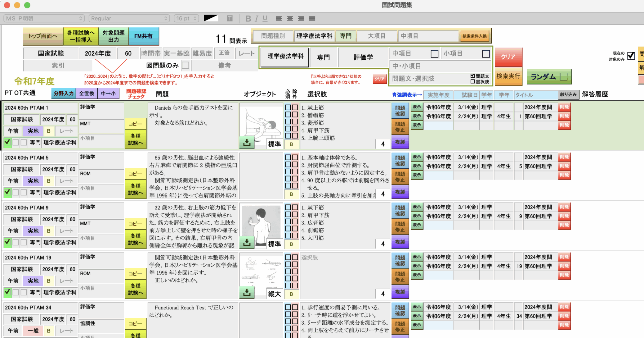Image resolution: width=644 pixels, height=338 pixels.
Task: Open the MS P明朝 font dropdown
Action: click(43, 18)
